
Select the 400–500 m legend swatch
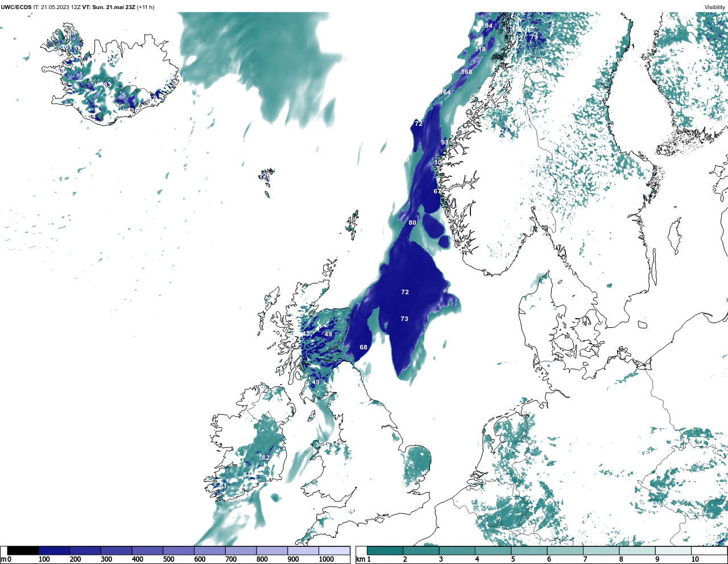coord(147,551)
